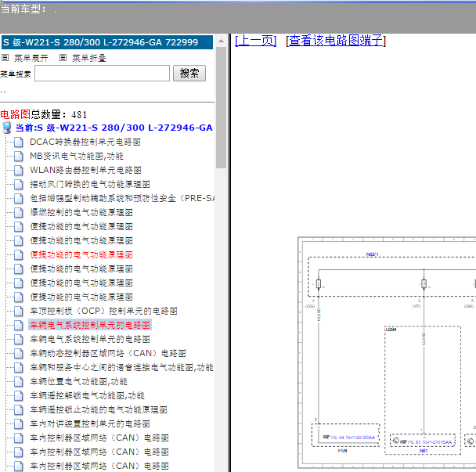
Task: Click the computer icon before 当前:S 级-W221
Action: [7, 128]
